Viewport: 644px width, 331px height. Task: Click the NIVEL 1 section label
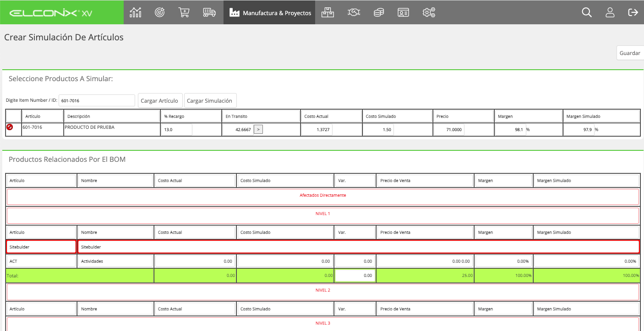pyautogui.click(x=323, y=214)
